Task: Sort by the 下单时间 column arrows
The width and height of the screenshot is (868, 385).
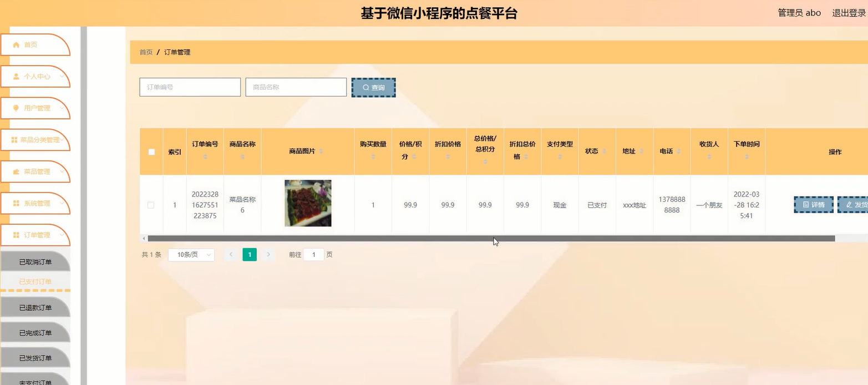Action: (747, 157)
